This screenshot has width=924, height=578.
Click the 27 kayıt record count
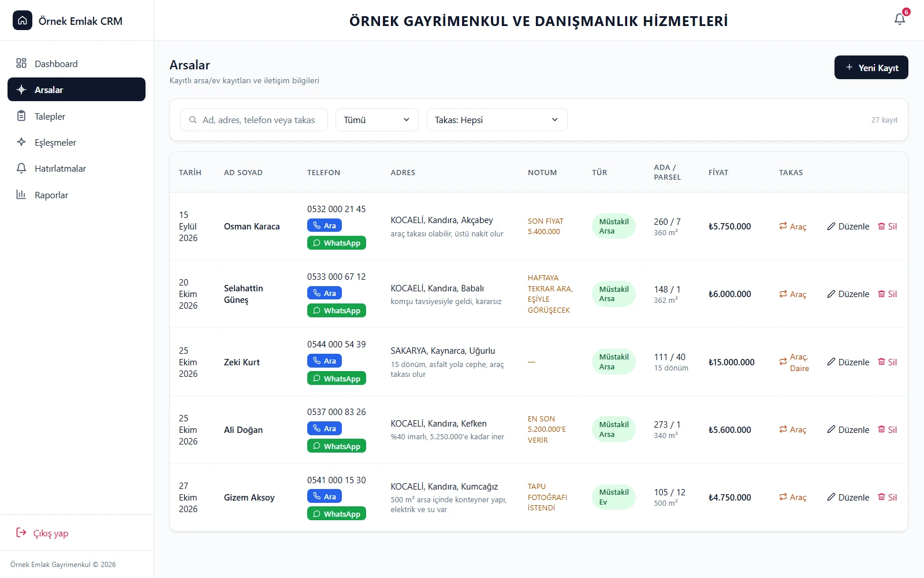point(884,120)
